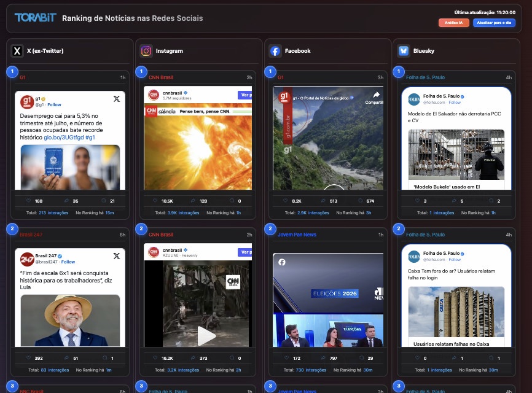Screen dimensions: 532x393
Task: Open Caixa building photo in Bluesky post
Action: pos(456,311)
